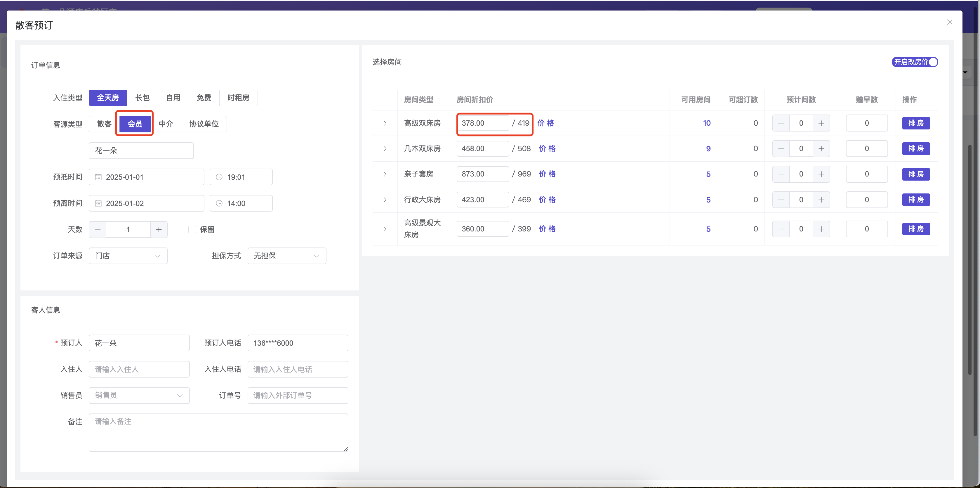Expand the 几木双床房 row
The height and width of the screenshot is (488, 980).
(385, 149)
